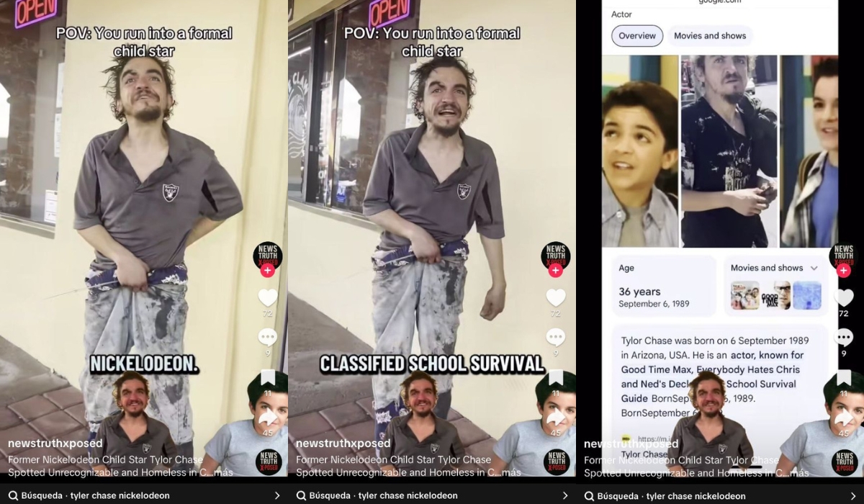Like the video captioned "NICKELODEON."

pyautogui.click(x=268, y=297)
